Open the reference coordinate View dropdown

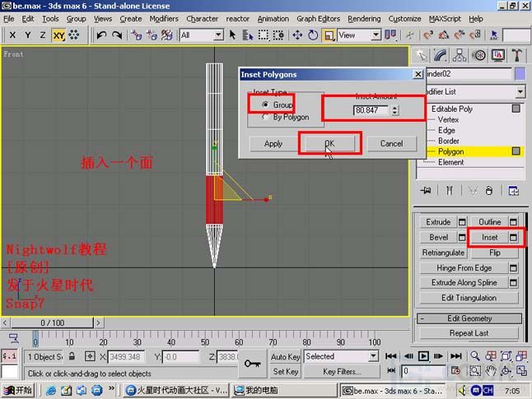376,35
